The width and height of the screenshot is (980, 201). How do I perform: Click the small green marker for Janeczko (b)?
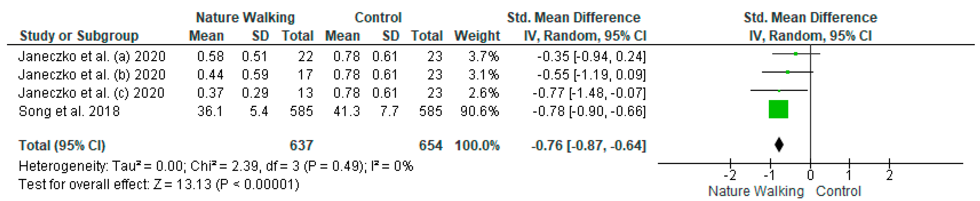point(787,72)
